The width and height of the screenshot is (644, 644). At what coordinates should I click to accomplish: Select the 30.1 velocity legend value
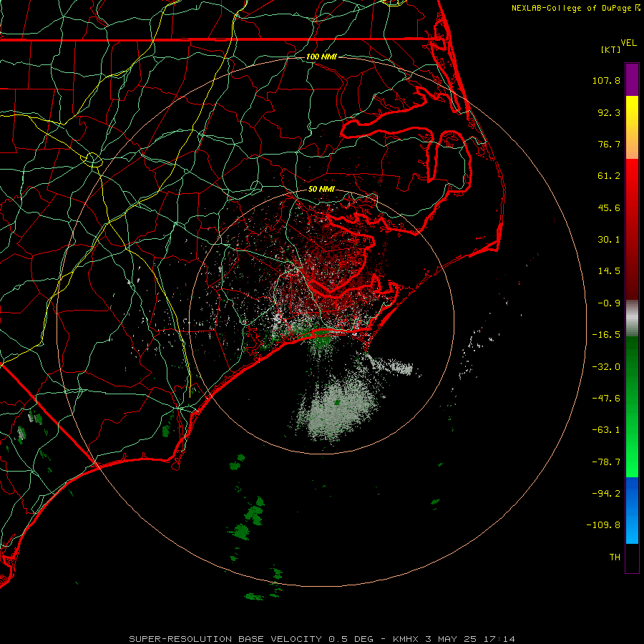click(x=609, y=240)
